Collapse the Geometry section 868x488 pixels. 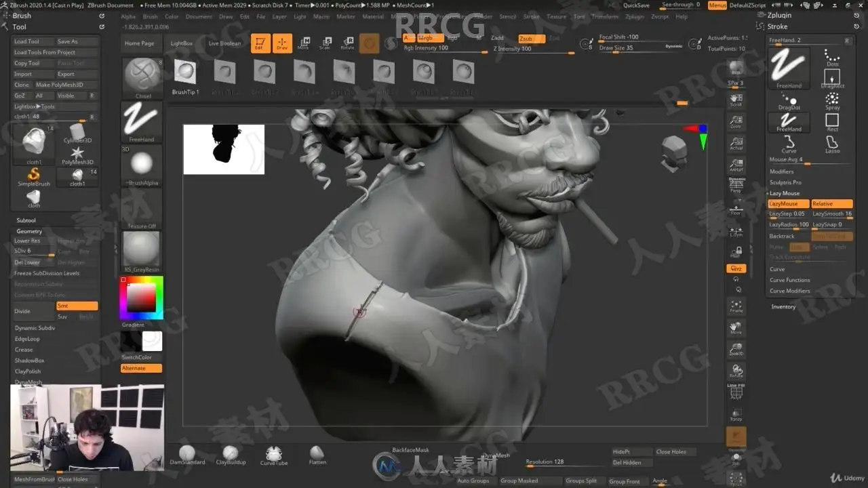tap(29, 231)
